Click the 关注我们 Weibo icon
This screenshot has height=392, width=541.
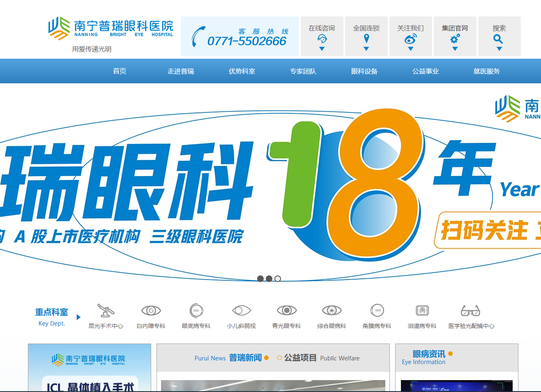tap(411, 39)
